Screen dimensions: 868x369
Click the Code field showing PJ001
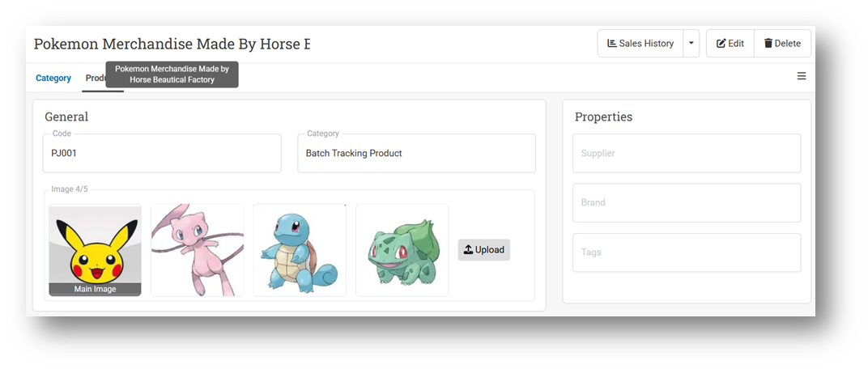(162, 153)
